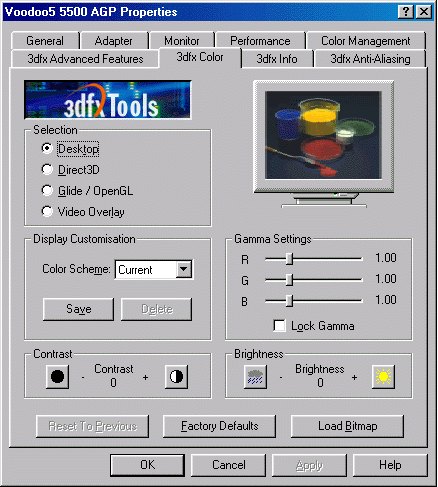Viewport: 438px width, 487px height.
Task: Decrease contrast with the black circle icon
Action: pos(57,377)
